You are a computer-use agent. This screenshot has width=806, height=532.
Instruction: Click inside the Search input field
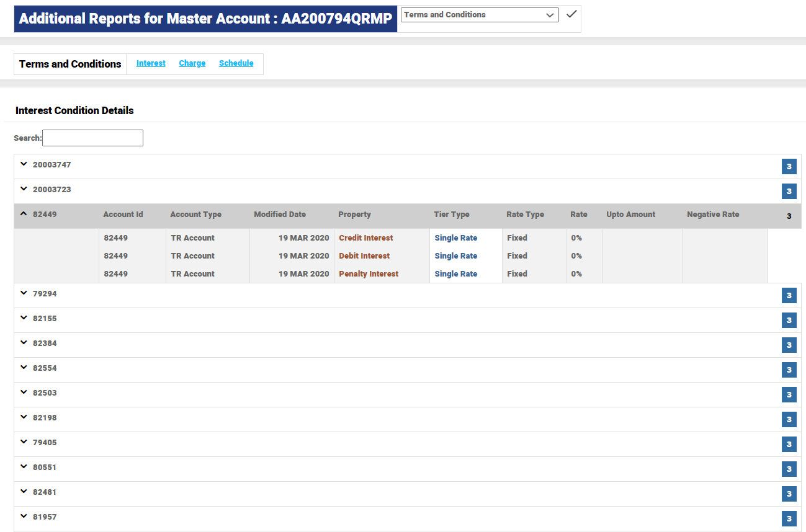tap(92, 138)
